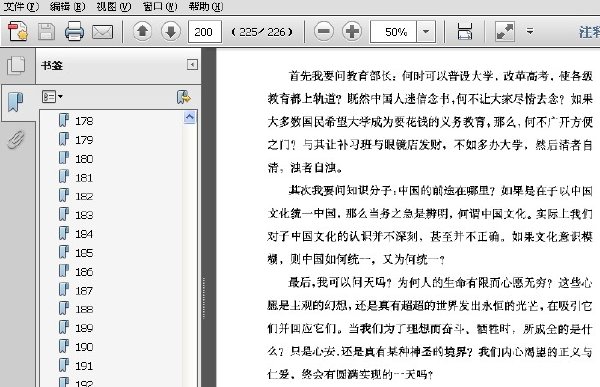600x387 pixels.
Task: Open the 注释 (Comment) panel
Action: pyautogui.click(x=589, y=32)
